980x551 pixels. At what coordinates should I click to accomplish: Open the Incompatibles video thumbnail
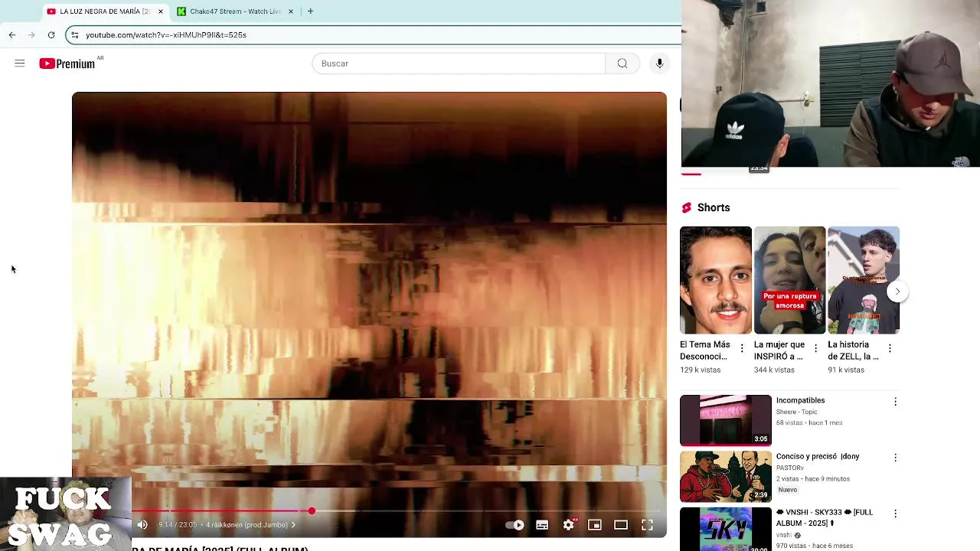[x=726, y=420]
